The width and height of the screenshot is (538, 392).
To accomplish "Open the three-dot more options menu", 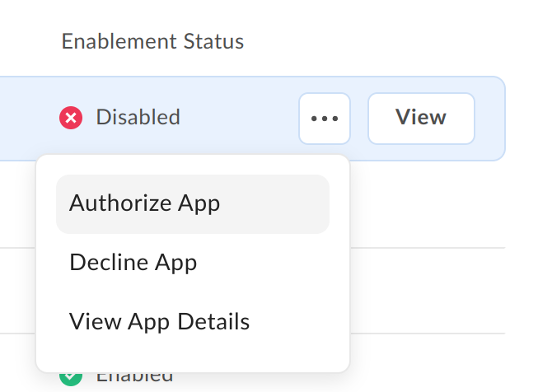I will tap(325, 119).
